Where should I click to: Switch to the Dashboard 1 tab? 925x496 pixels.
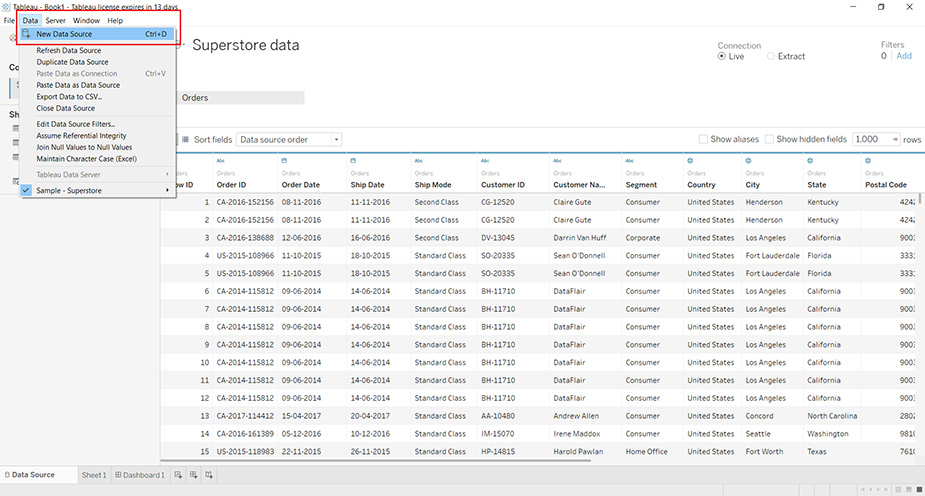tap(140, 475)
